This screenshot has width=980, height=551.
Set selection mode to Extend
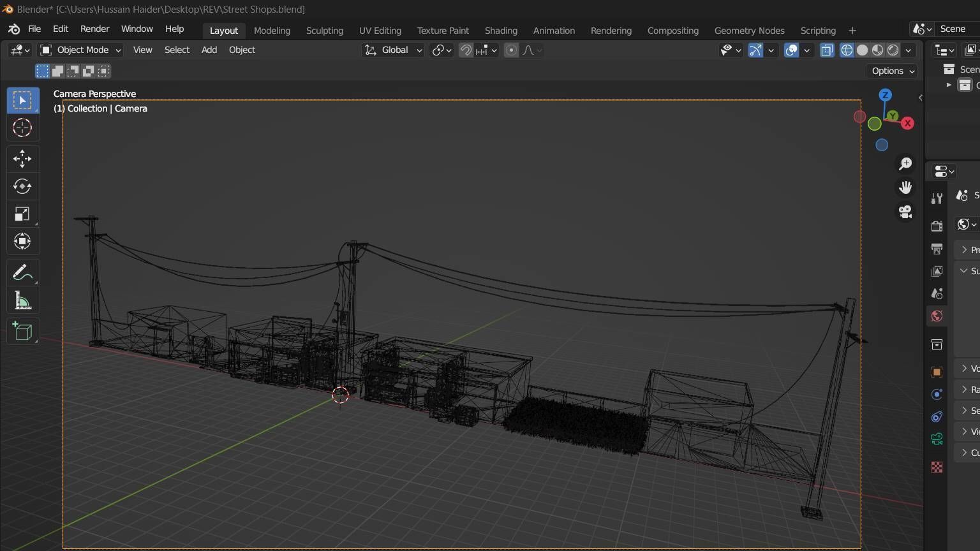coord(57,71)
